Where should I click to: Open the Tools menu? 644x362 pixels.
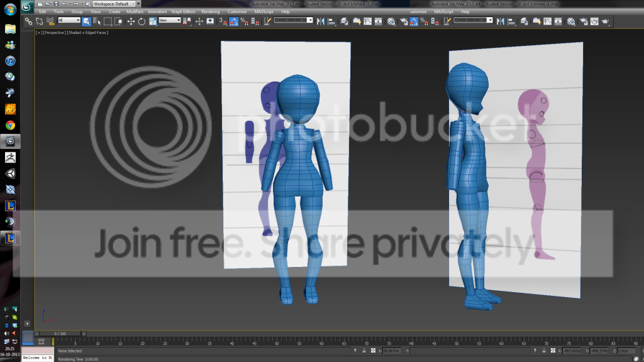(x=58, y=11)
